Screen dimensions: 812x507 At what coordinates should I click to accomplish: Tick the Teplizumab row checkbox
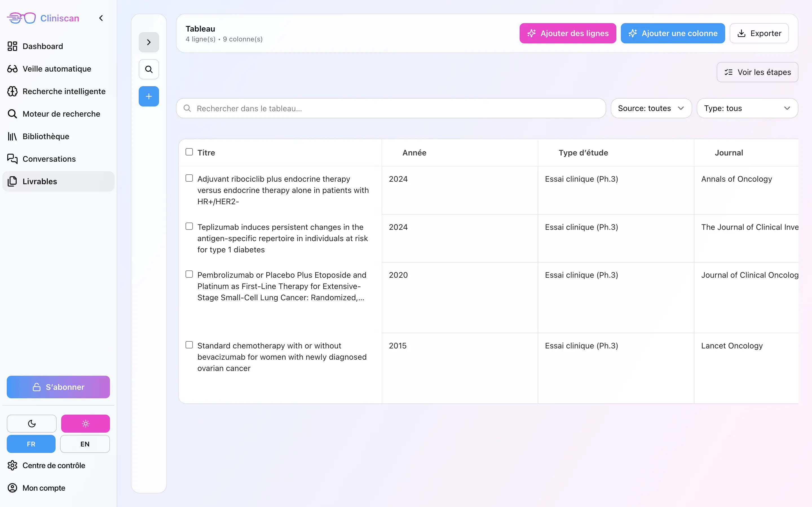pyautogui.click(x=189, y=226)
